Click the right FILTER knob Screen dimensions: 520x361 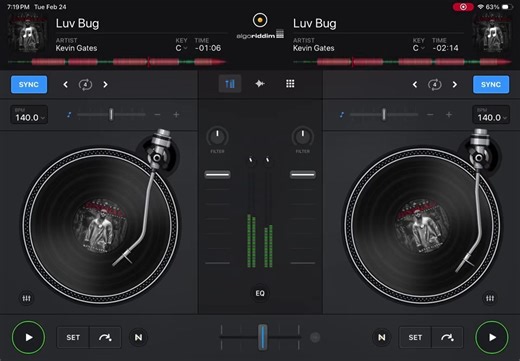pyautogui.click(x=303, y=137)
